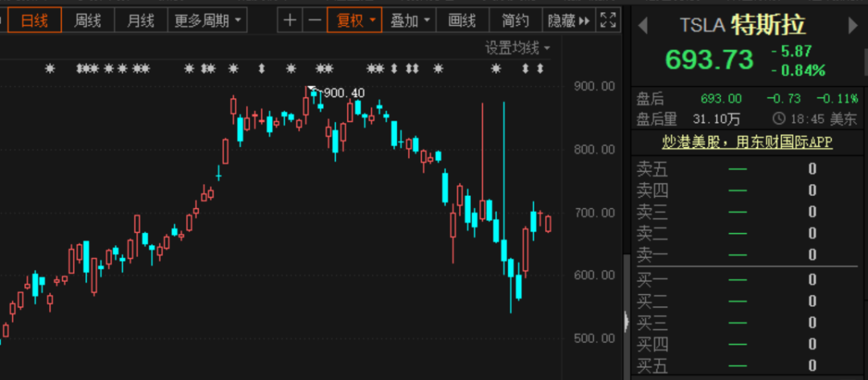Image resolution: width=868 pixels, height=380 pixels.
Task: Click 隐藏 to hide the side panel
Action: 568,21
